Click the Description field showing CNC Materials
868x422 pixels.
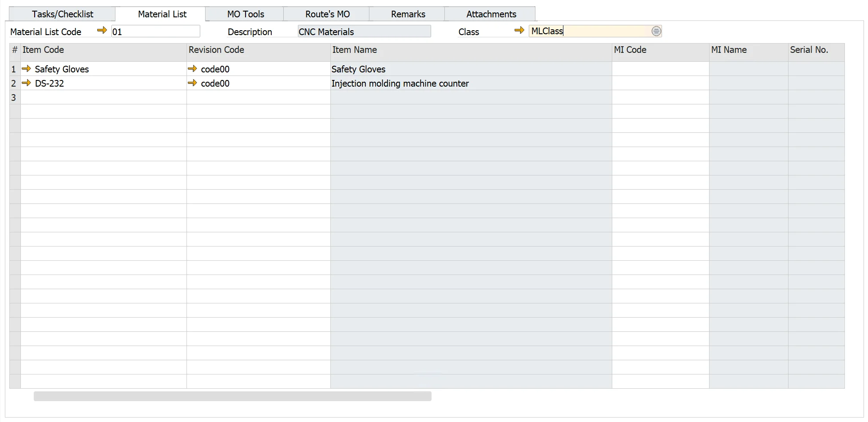364,31
